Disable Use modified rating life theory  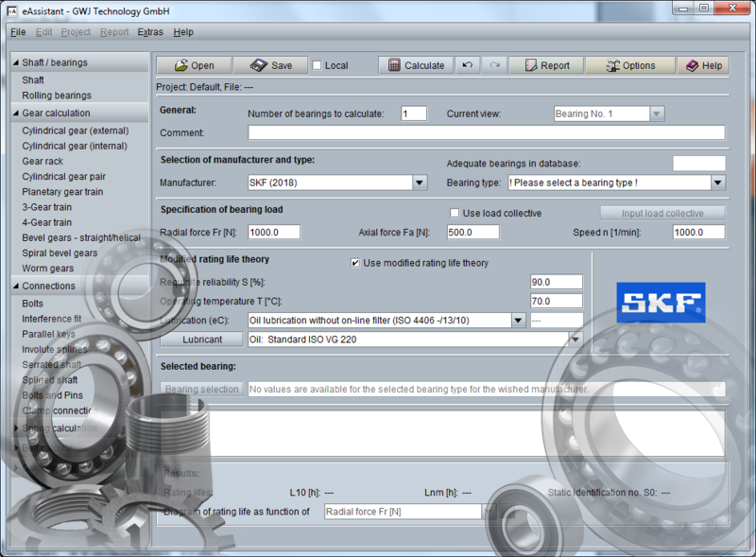pyautogui.click(x=355, y=263)
